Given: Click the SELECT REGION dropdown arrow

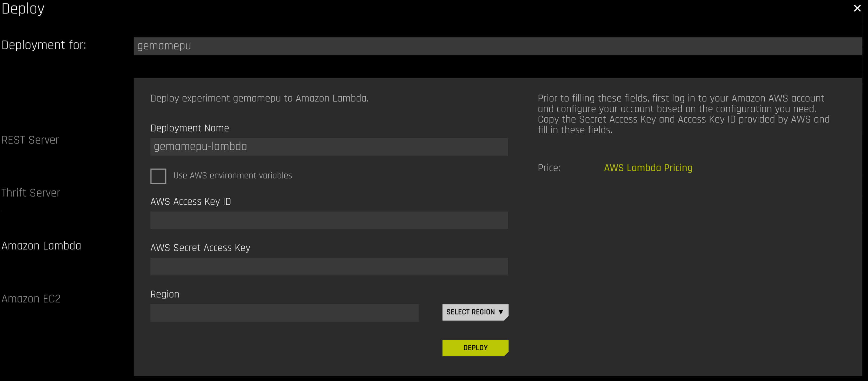Looking at the screenshot, I should (x=502, y=312).
